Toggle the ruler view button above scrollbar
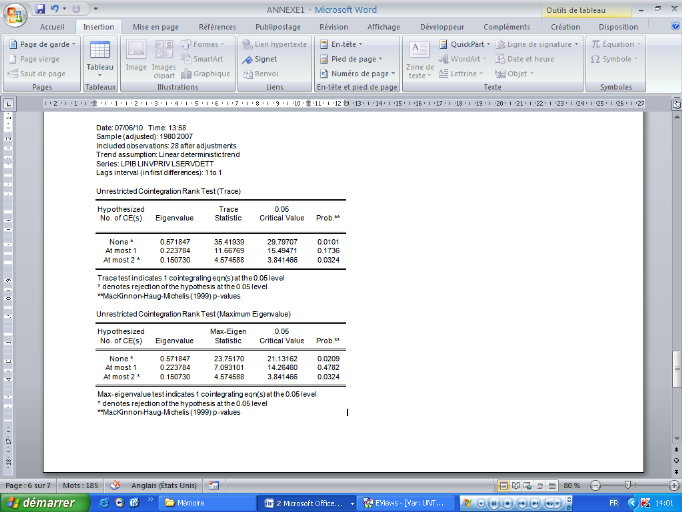 point(676,103)
